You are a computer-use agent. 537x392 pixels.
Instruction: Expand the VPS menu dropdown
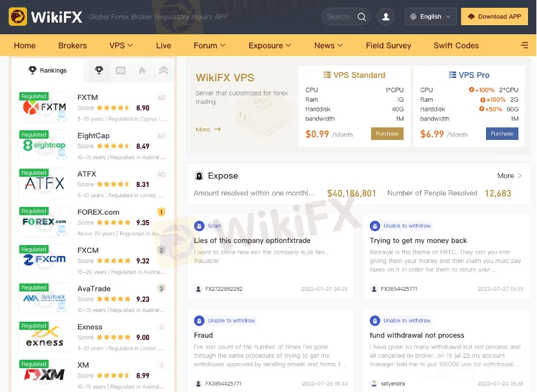click(x=121, y=46)
